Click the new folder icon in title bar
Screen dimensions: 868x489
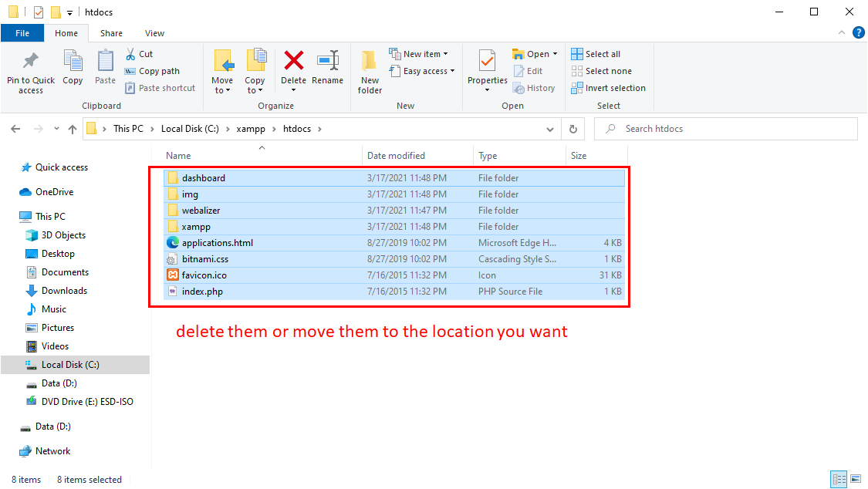pyautogui.click(x=56, y=12)
